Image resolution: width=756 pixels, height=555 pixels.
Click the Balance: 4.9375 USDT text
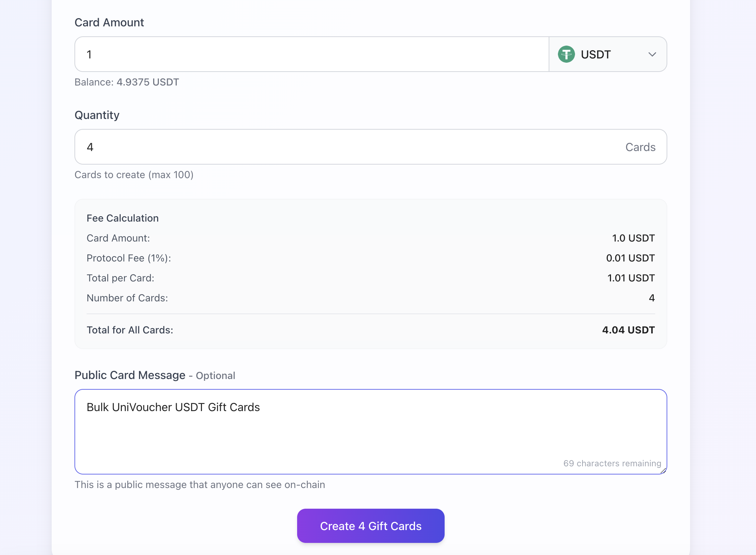[x=126, y=82]
